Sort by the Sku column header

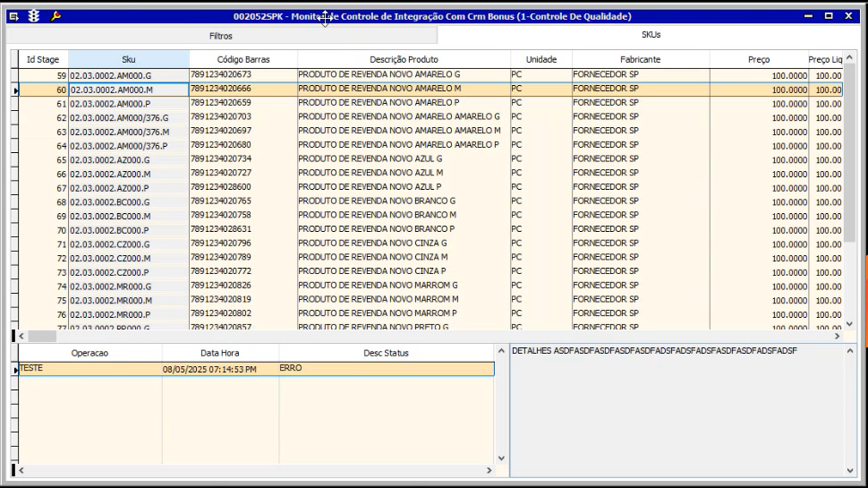pos(129,59)
